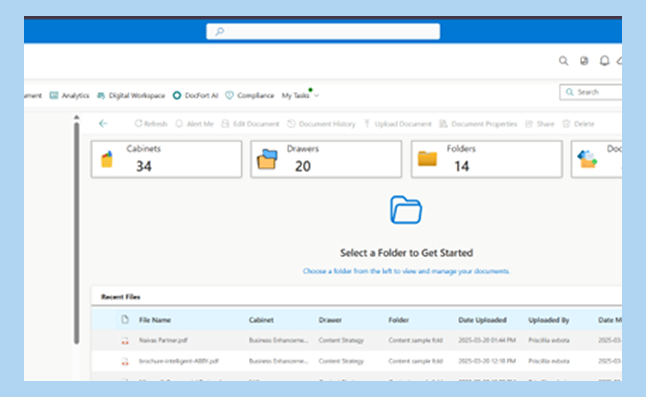
Task: Open the Folders summary card
Action: [x=487, y=159]
